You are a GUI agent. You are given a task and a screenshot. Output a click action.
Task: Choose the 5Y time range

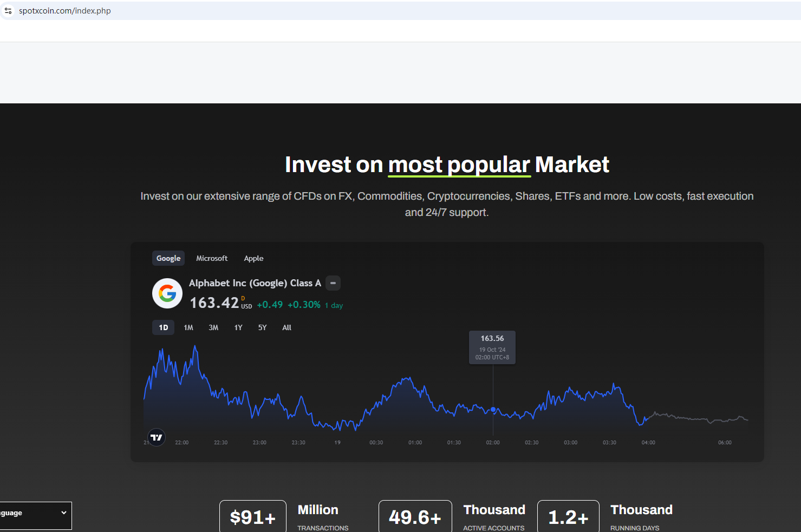(x=263, y=327)
